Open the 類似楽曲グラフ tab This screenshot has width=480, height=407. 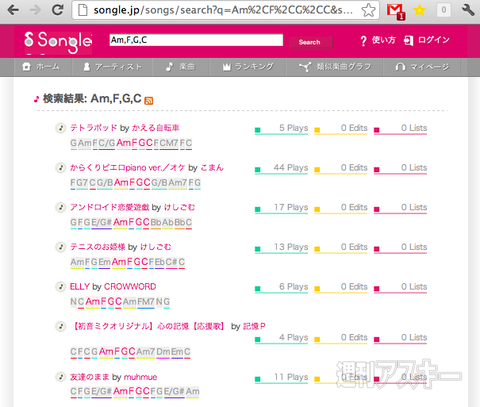pyautogui.click(x=335, y=67)
